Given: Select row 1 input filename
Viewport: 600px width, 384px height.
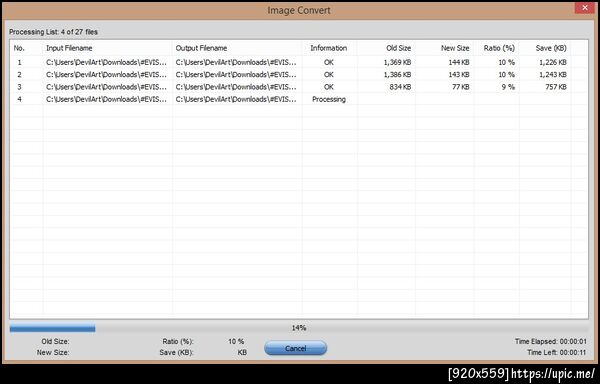Looking at the screenshot, I should click(x=107, y=62).
